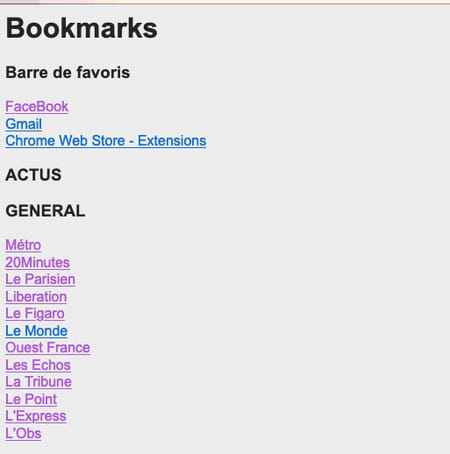This screenshot has height=454, width=450.
Task: Click the GENERAL subfolder heading
Action: [46, 211]
